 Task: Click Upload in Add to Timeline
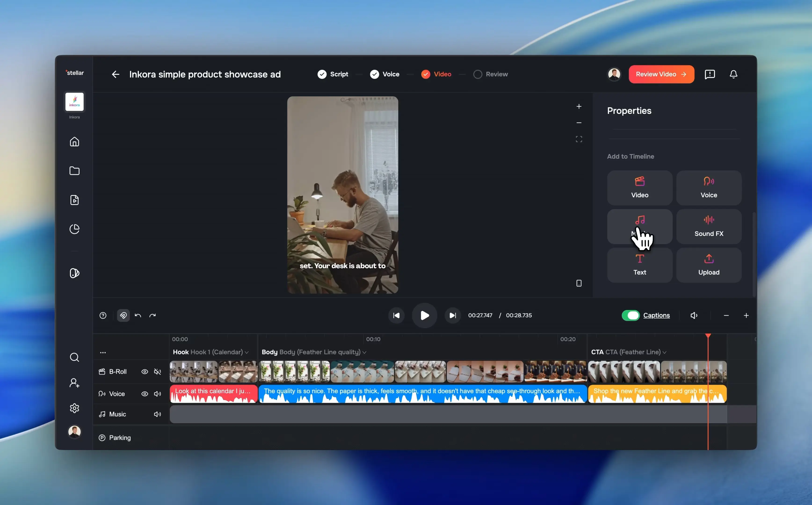708,265
